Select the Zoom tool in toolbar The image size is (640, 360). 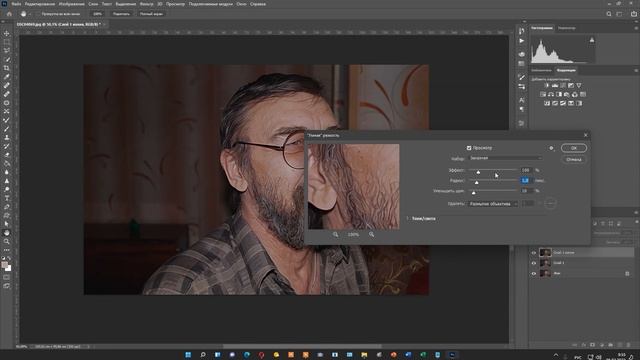7,241
